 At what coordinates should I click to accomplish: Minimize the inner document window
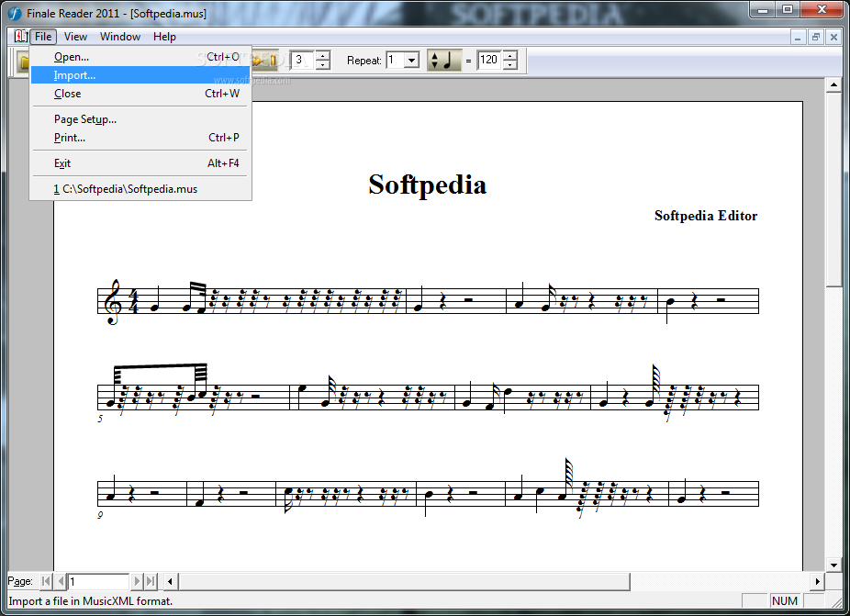tap(798, 37)
